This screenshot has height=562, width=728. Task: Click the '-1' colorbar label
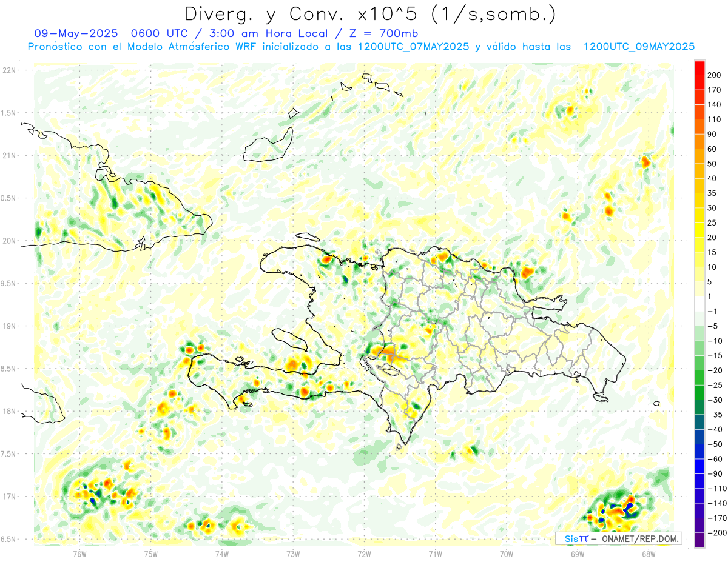coord(712,311)
